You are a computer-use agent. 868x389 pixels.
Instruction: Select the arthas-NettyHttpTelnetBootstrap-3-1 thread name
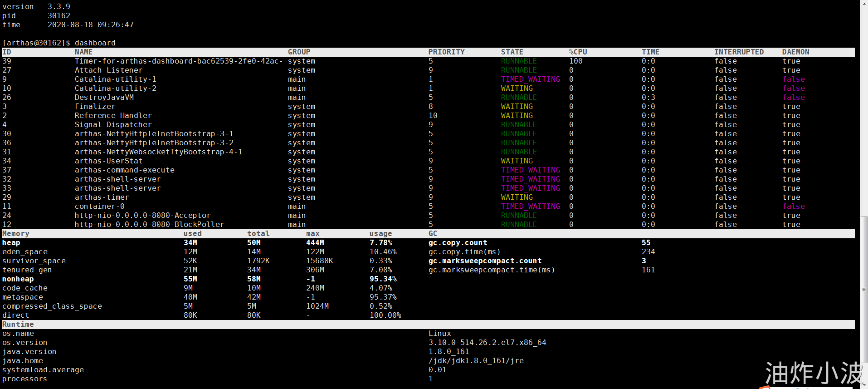coord(154,134)
